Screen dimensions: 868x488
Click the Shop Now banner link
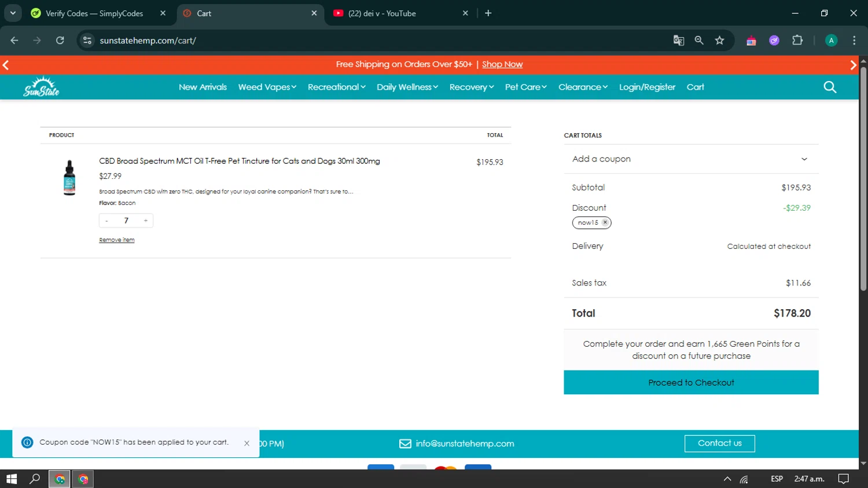[502, 64]
